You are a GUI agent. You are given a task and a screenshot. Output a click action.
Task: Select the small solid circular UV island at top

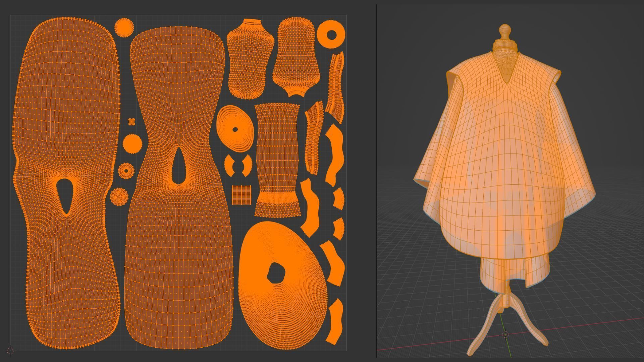[124, 27]
